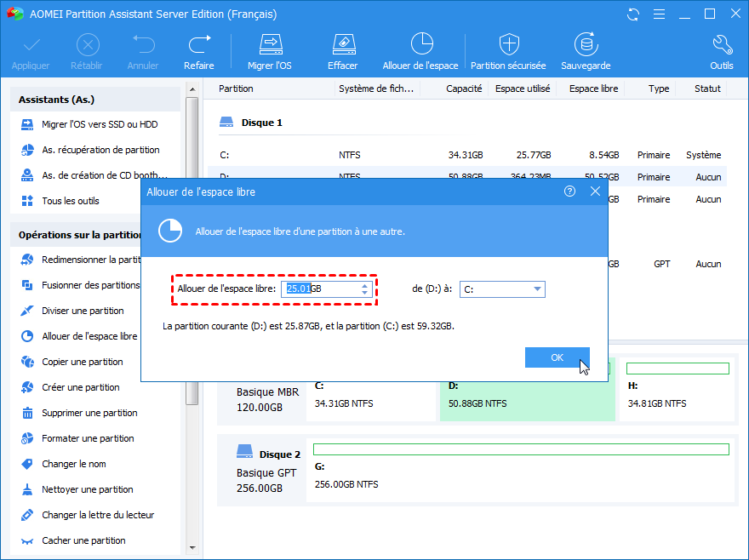Close the Allouer de l'espace libre dialog
The height and width of the screenshot is (560, 749).
pos(595,191)
